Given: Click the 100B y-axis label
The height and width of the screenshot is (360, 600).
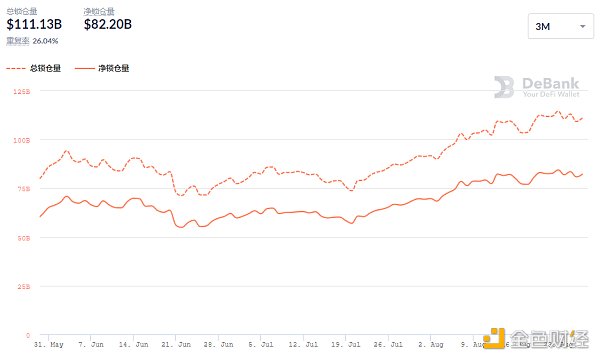Looking at the screenshot, I should tap(21, 140).
